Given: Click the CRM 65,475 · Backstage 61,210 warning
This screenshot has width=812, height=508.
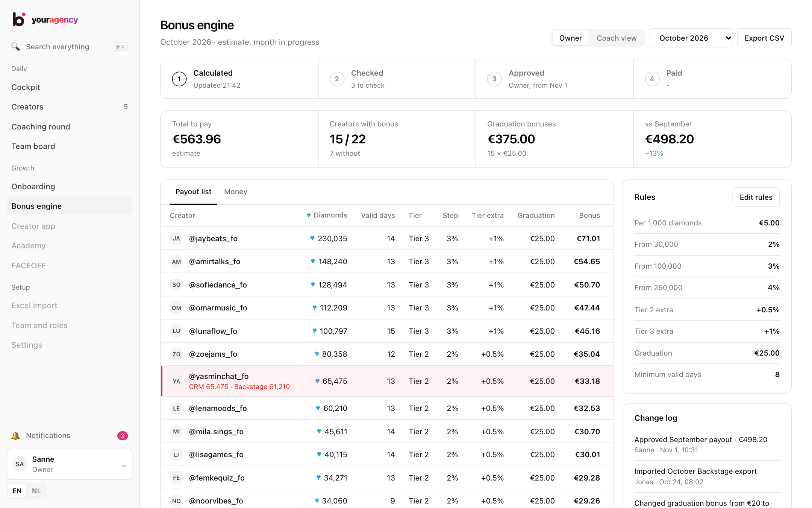Looking at the screenshot, I should (x=239, y=387).
